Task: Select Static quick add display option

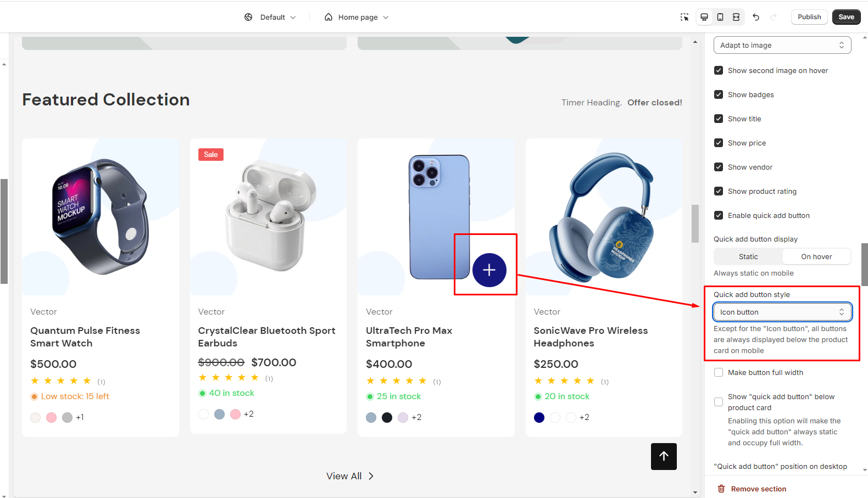Action: 748,256
